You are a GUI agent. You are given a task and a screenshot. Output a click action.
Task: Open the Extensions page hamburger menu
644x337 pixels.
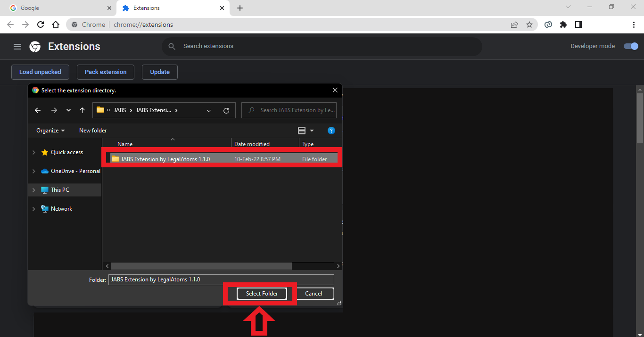(x=17, y=46)
